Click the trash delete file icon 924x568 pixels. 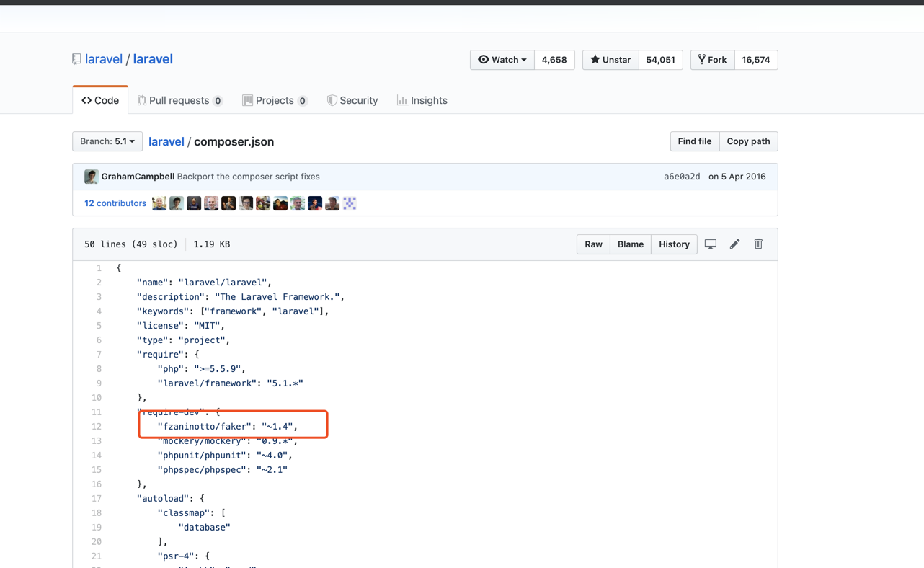(x=758, y=244)
